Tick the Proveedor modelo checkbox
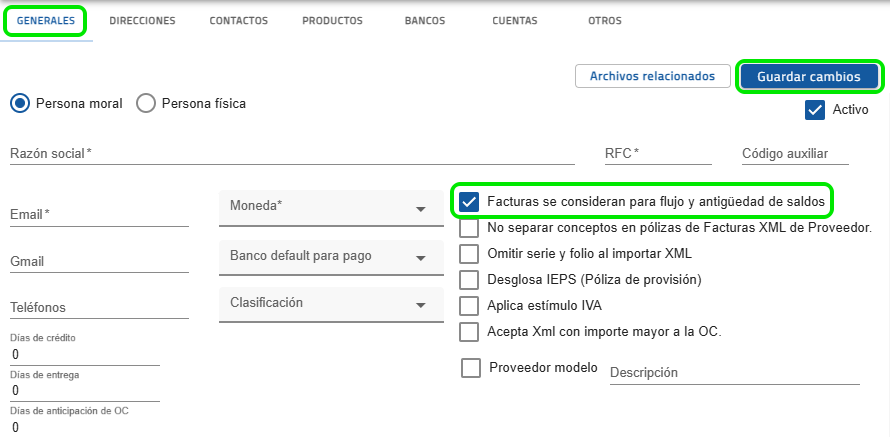 471,368
